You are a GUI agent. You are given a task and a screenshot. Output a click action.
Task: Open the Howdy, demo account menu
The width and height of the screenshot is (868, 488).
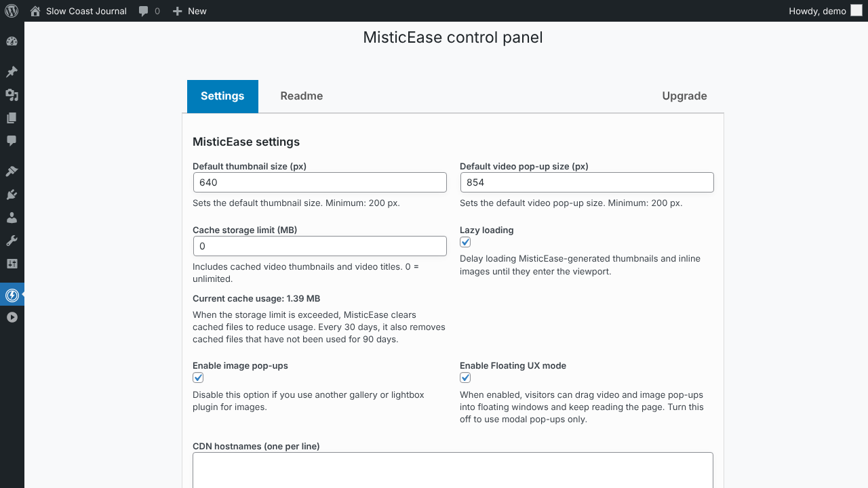tap(825, 11)
